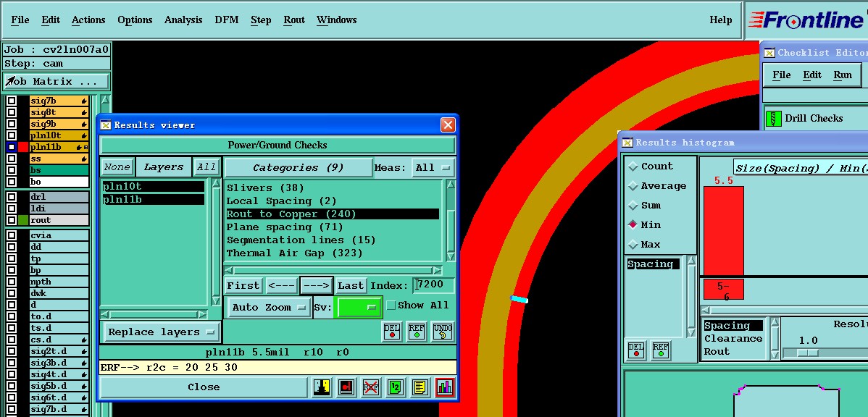Select the Sum radio option

click(x=633, y=205)
